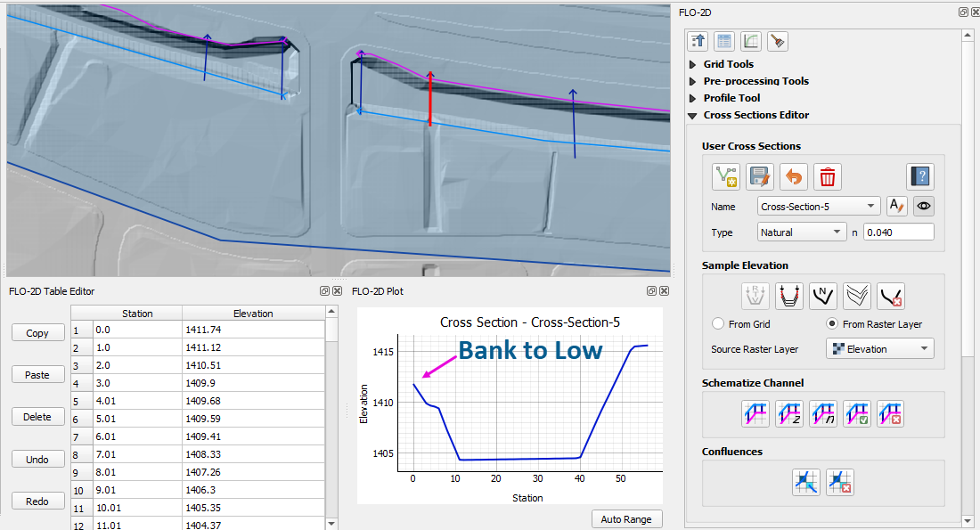Click the rename cross section icon
The height and width of the screenshot is (530, 980).
[x=896, y=206]
